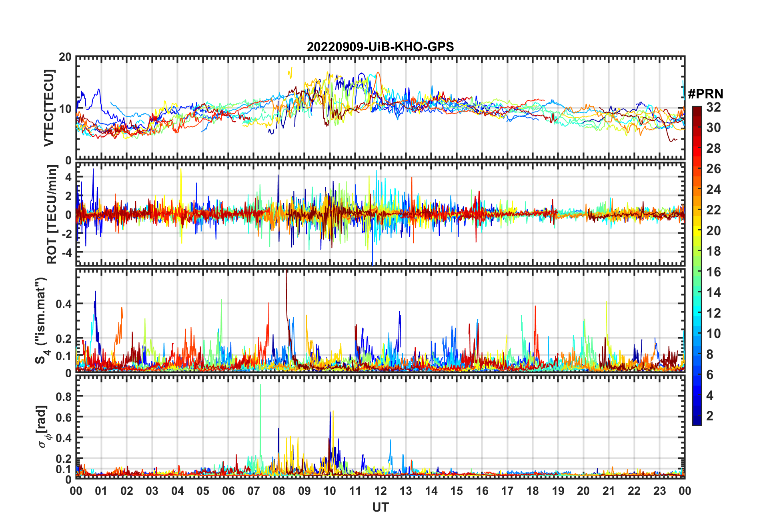Screen dimensions: 761x532
Task: Click the UT x-axis label
Action: pyautogui.click(x=380, y=507)
